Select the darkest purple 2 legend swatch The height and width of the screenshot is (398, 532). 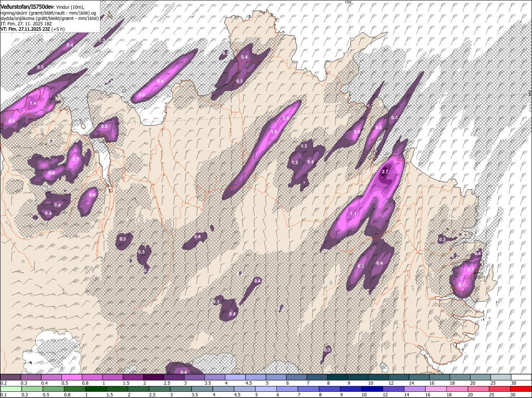[x=154, y=377]
